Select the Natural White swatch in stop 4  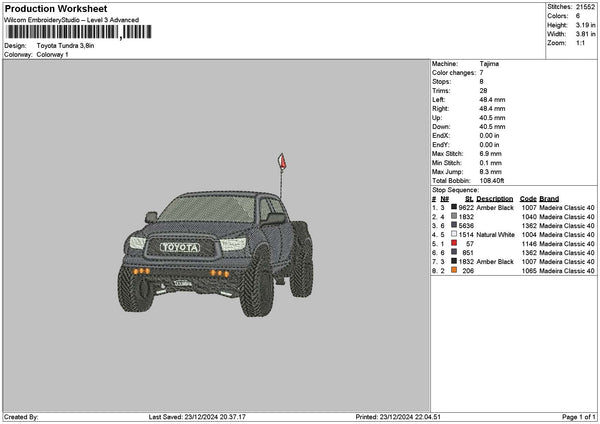tap(454, 234)
